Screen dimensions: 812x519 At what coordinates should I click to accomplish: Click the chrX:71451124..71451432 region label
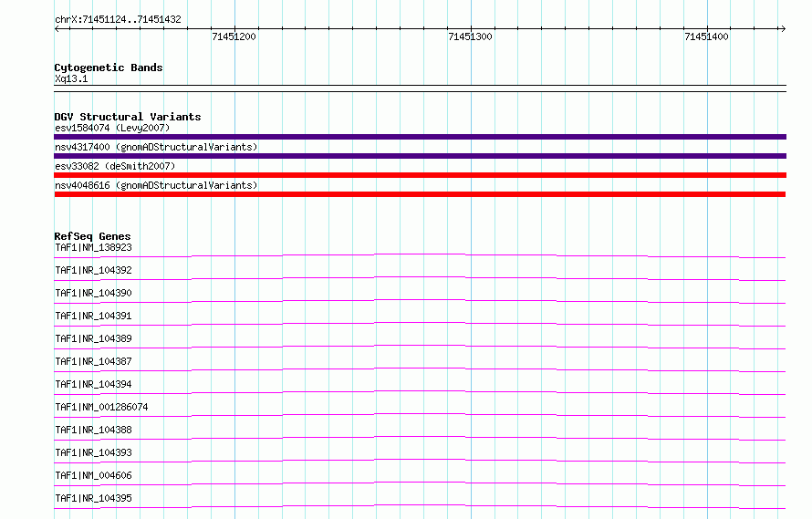coord(118,20)
